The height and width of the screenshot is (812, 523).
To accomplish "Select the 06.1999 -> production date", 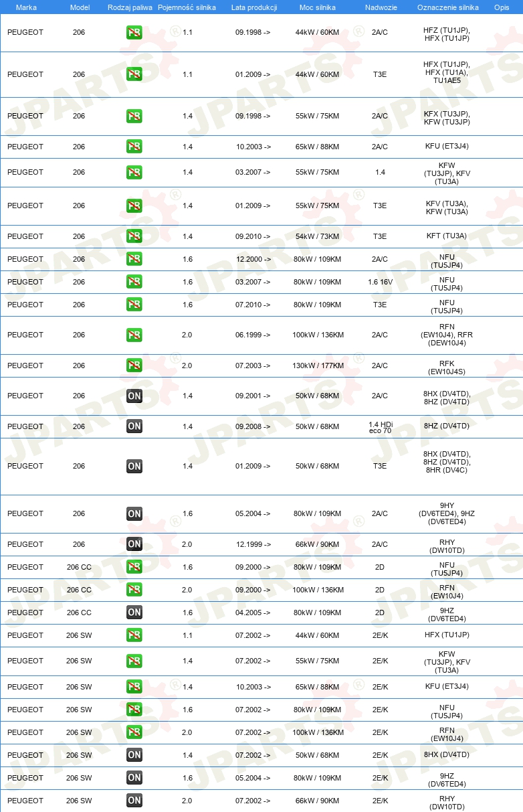I will tap(253, 335).
